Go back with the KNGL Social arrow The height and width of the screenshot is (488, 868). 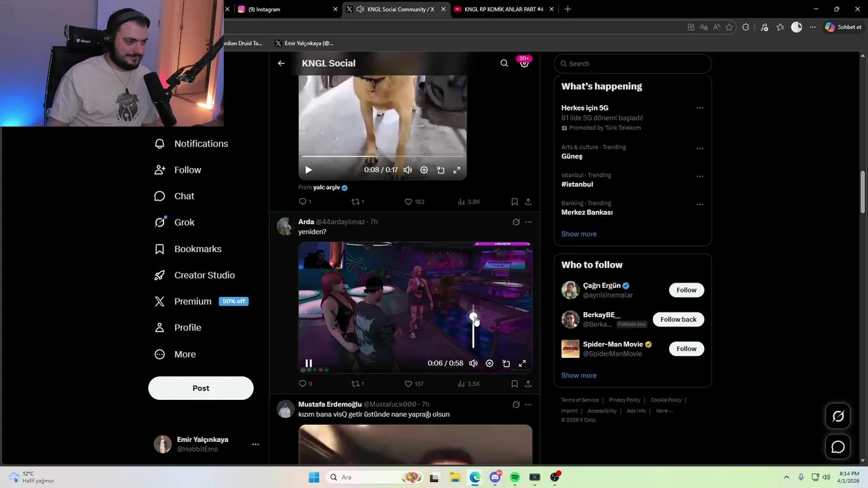(281, 63)
